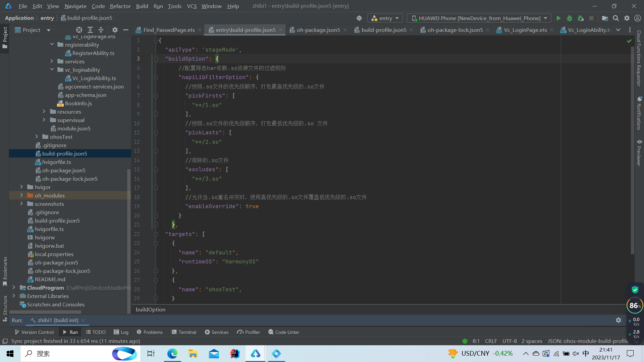Fold the napiLibFilterOption block at line 5

[x=156, y=77]
